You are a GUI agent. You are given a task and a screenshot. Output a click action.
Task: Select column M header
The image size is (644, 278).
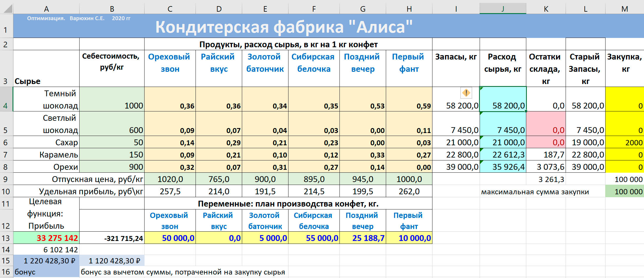625,9
